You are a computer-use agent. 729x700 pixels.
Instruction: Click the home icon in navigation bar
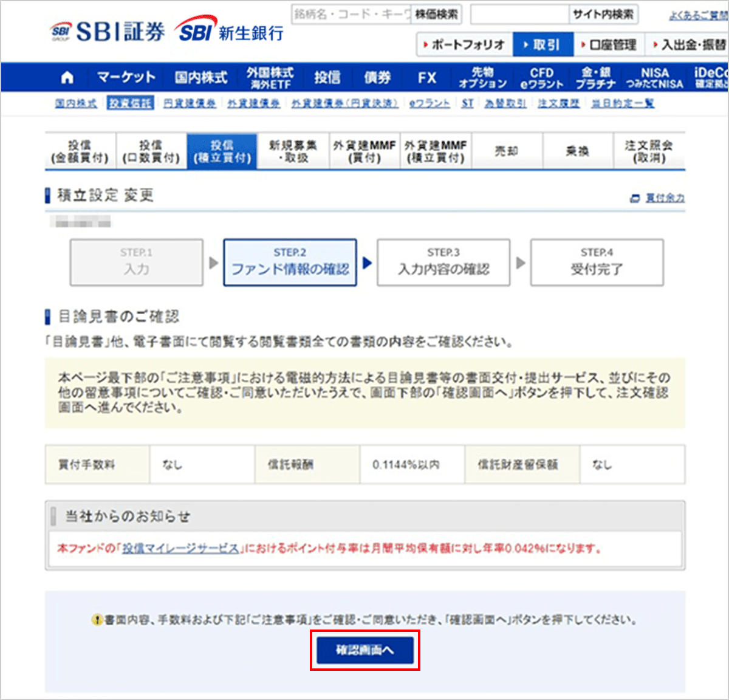click(x=67, y=78)
